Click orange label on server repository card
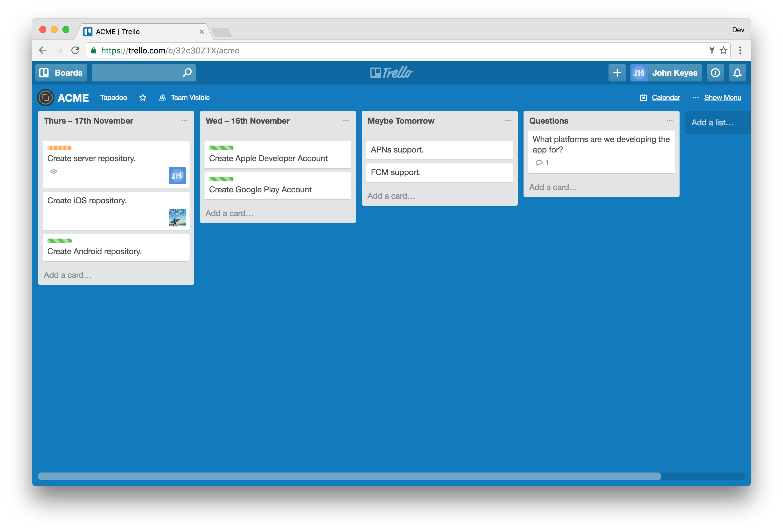The width and height of the screenshot is (783, 532). (59, 148)
